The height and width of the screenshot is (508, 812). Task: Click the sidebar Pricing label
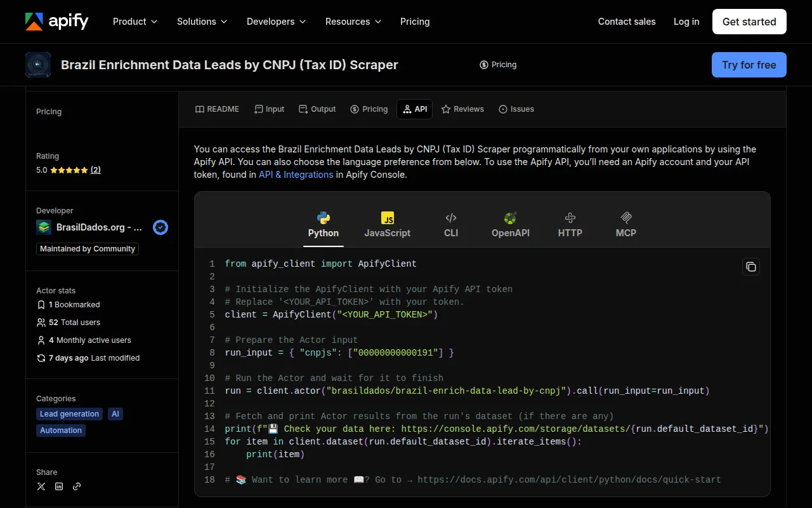[49, 112]
